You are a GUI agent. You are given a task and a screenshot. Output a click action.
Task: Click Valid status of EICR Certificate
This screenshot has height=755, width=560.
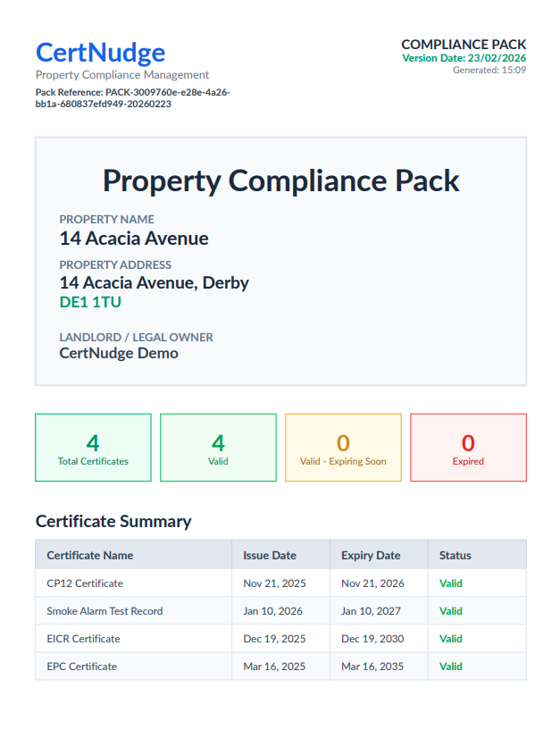coord(451,639)
